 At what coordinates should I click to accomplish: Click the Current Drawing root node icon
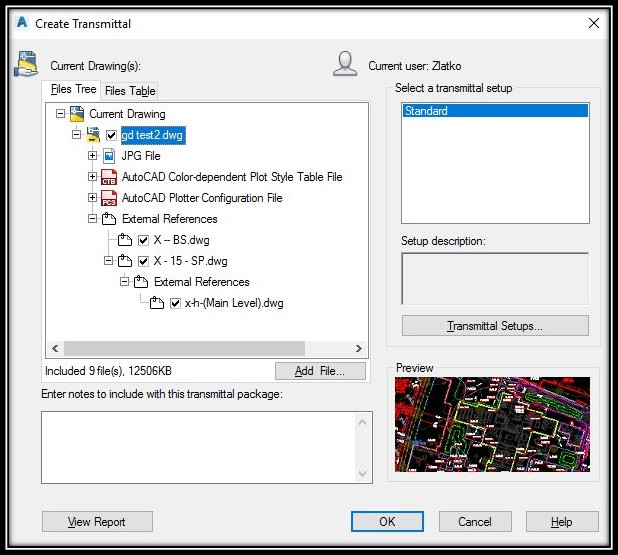click(x=77, y=114)
